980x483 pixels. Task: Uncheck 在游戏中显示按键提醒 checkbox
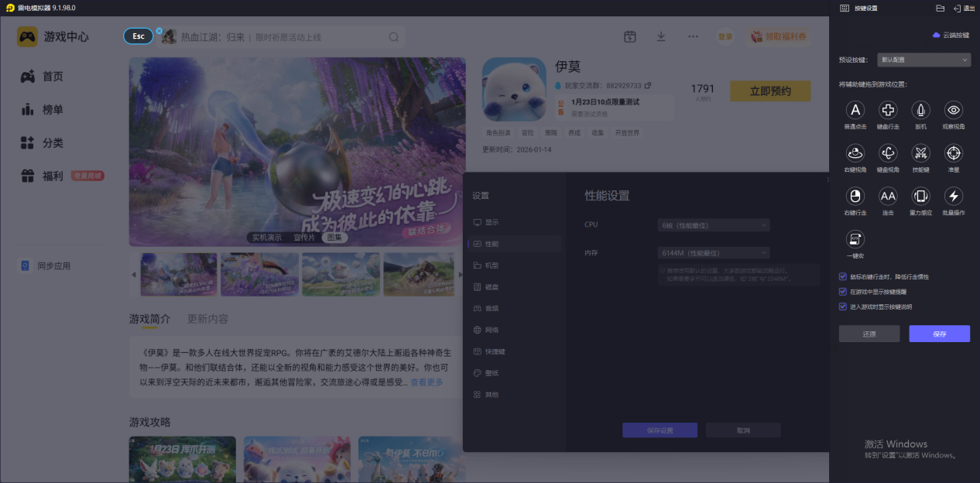[x=843, y=292]
